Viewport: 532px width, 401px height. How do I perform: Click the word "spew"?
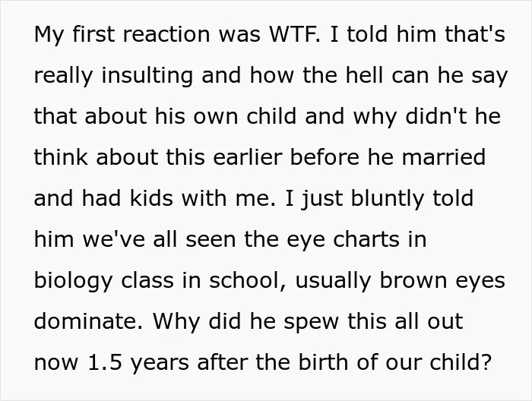311,323
